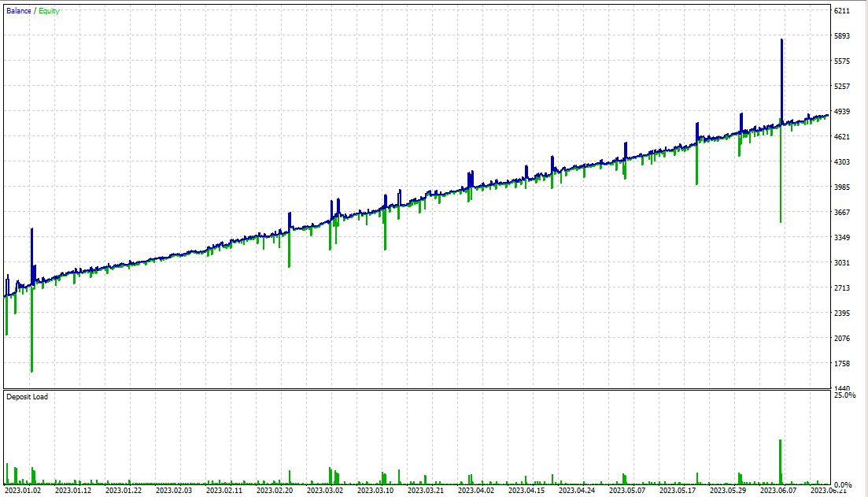Click the 0.0% deposit load label
The width and height of the screenshot is (868, 497).
(x=843, y=485)
